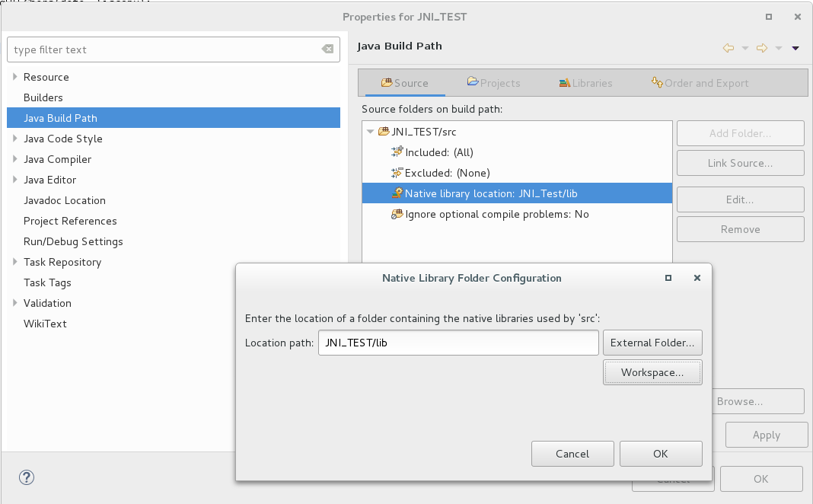Switch to Order and Export tab
This screenshot has height=504, width=813.
click(x=700, y=83)
